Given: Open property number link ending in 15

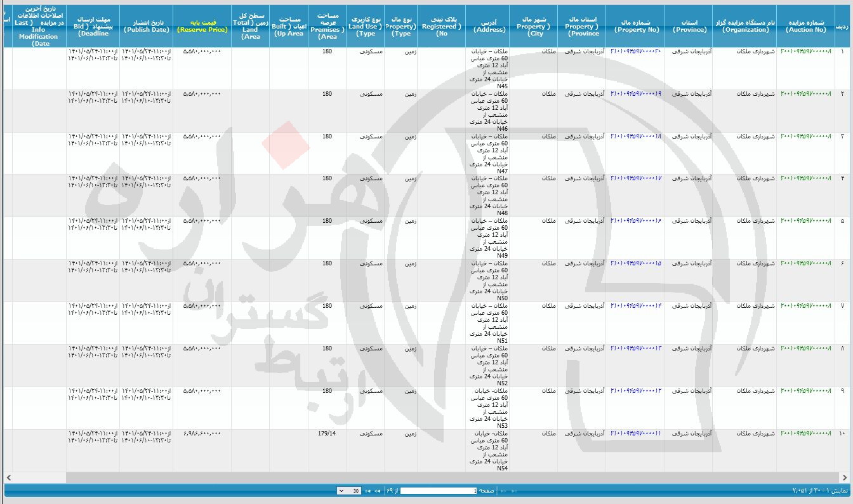Looking at the screenshot, I should 635,263.
